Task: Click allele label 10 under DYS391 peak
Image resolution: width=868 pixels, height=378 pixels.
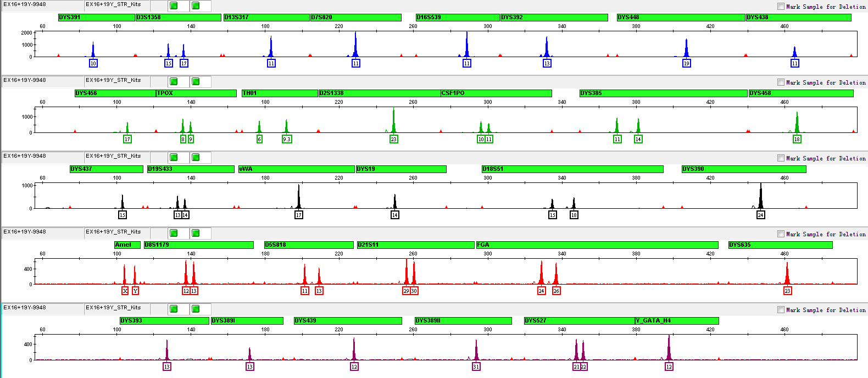Action: pyautogui.click(x=93, y=63)
